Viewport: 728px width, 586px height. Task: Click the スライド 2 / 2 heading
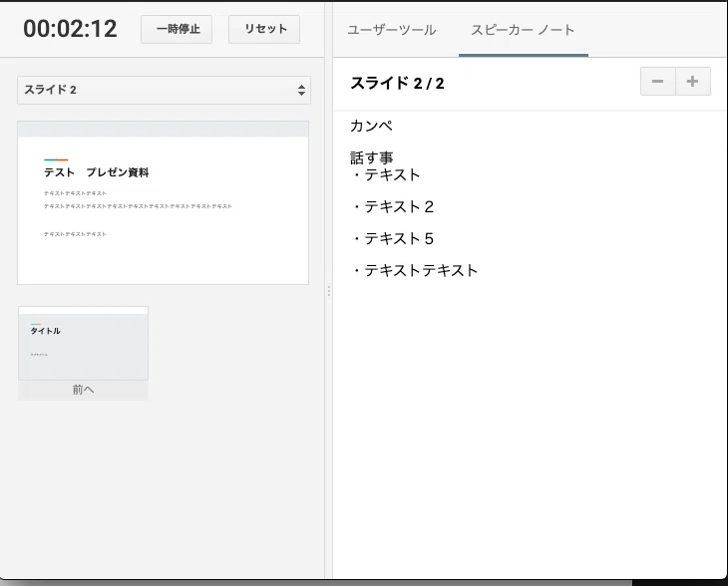point(397,83)
